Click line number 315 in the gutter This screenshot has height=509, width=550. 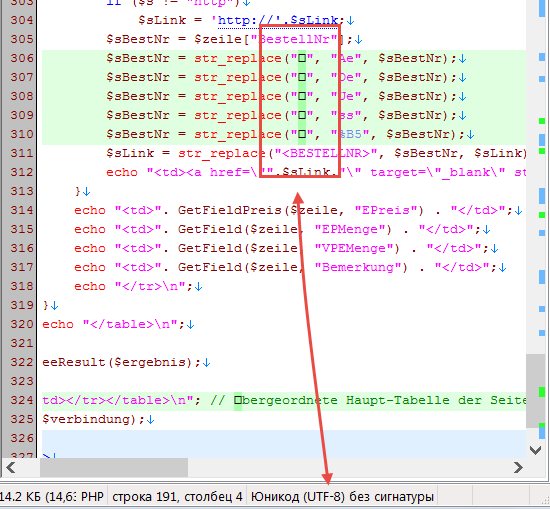tap(22, 229)
